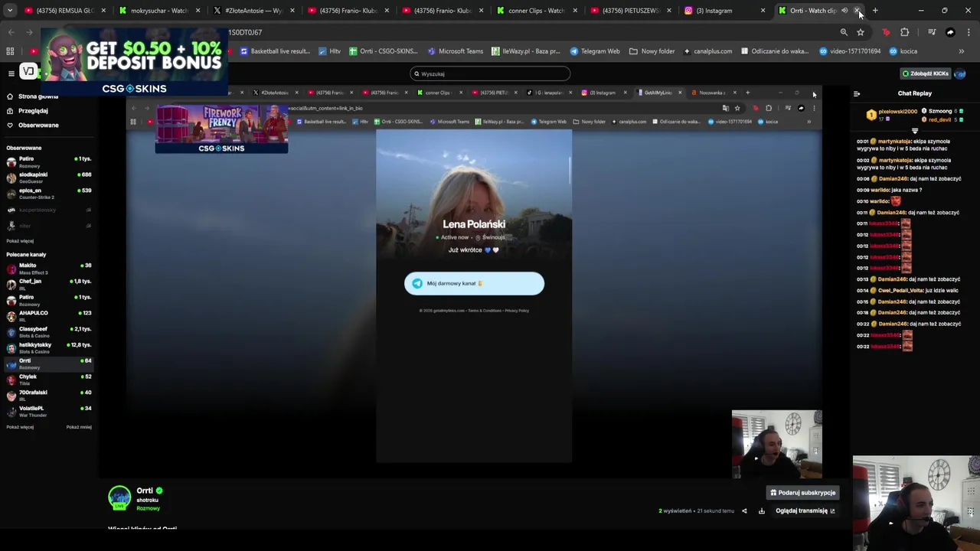Open Basketball live results bookmark
This screenshot has height=551, width=980.
[275, 51]
